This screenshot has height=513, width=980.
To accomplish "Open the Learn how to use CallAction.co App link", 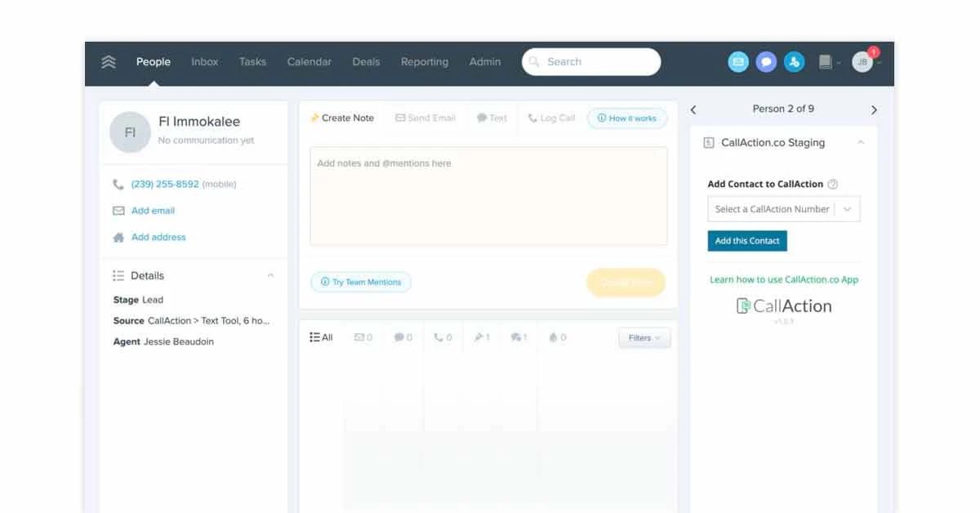I will 784,279.
